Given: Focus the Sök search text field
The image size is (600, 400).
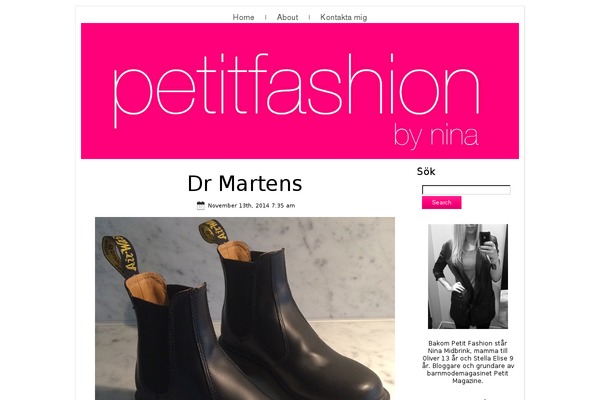Looking at the screenshot, I should pos(466,190).
